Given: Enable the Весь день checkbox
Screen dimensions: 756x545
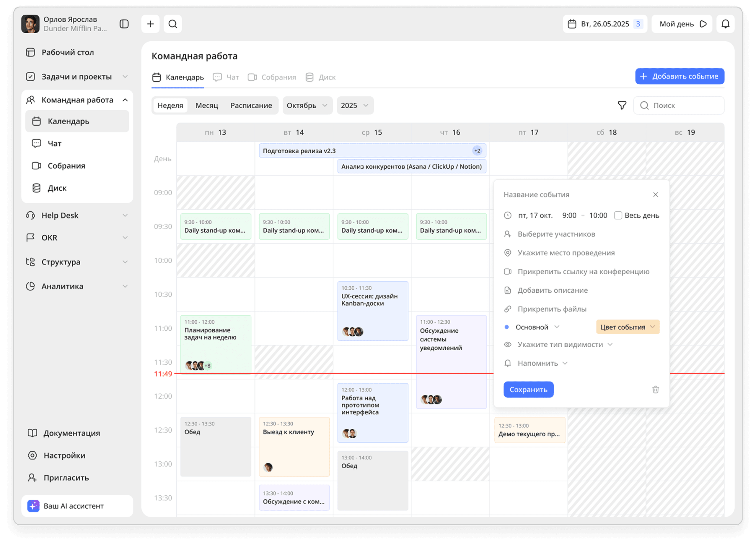Looking at the screenshot, I should pos(618,215).
